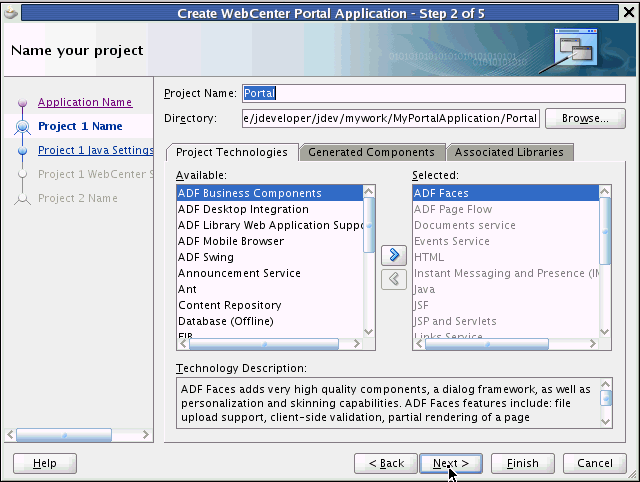Click the JDeveloper icon in title bar
Image resolution: width=640 pixels, height=482 pixels.
click(x=11, y=13)
